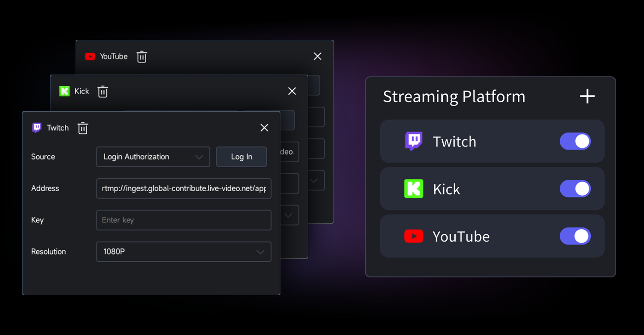
Task: Click the Log In button
Action: (x=241, y=157)
